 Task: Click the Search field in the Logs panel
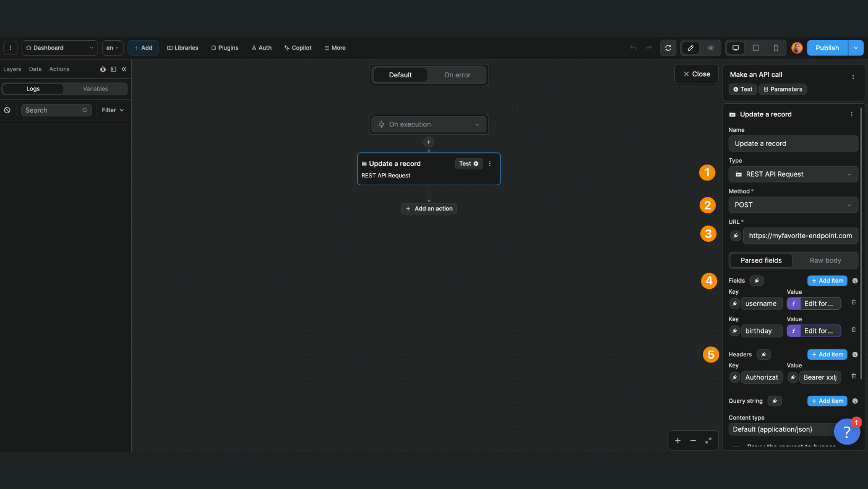click(x=53, y=110)
